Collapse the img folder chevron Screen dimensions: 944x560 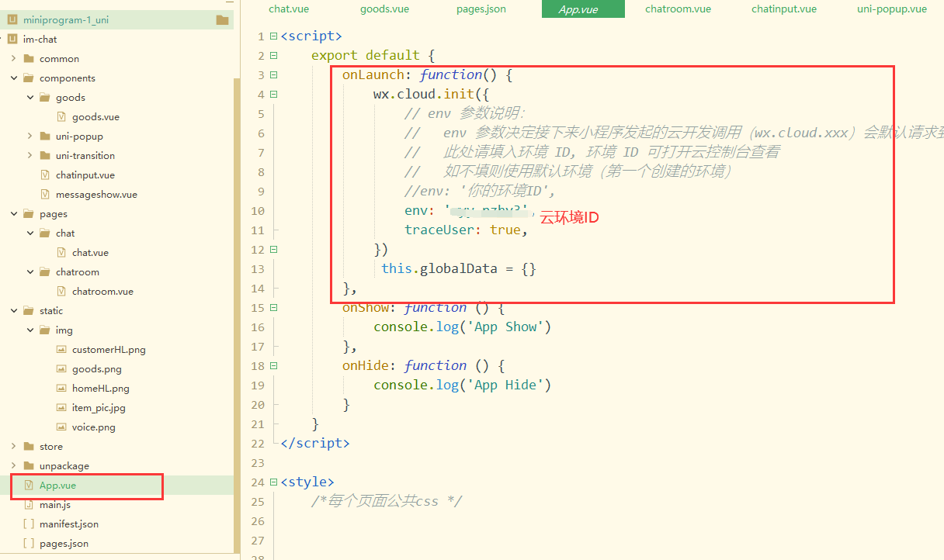tap(29, 330)
